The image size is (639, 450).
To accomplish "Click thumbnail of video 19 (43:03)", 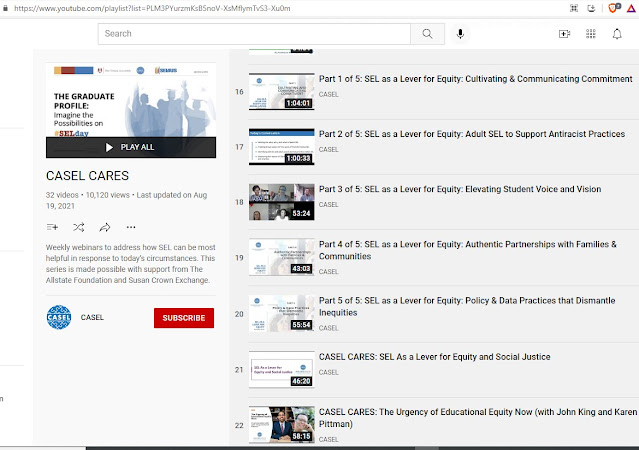I will click(x=282, y=258).
